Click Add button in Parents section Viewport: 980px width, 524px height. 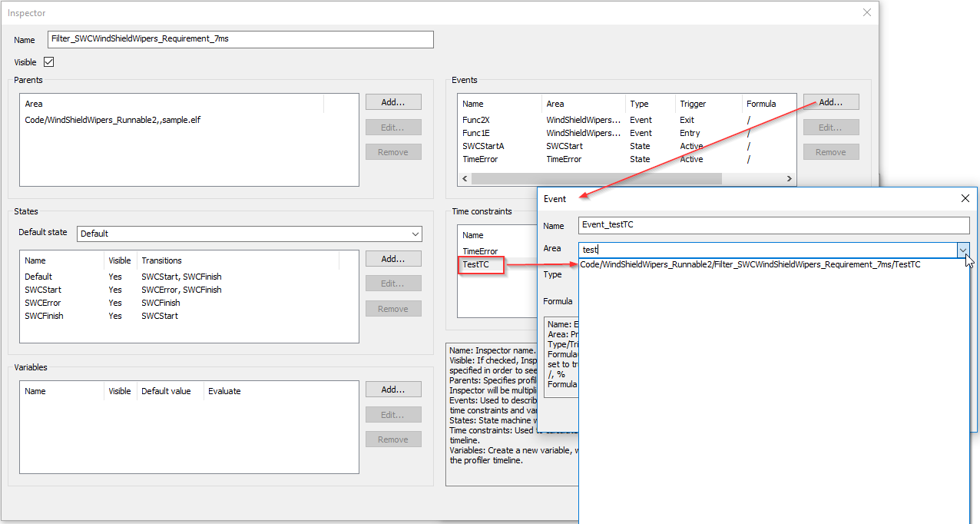click(x=393, y=102)
